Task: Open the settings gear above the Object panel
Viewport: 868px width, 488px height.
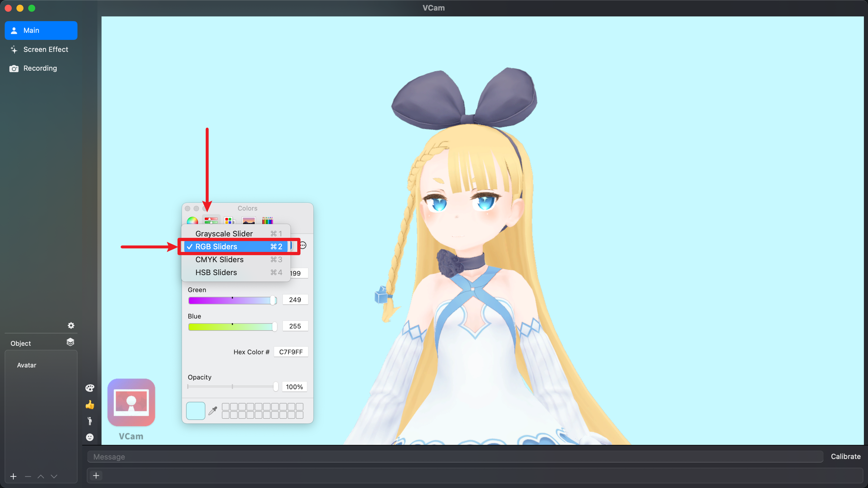Action: point(71,325)
